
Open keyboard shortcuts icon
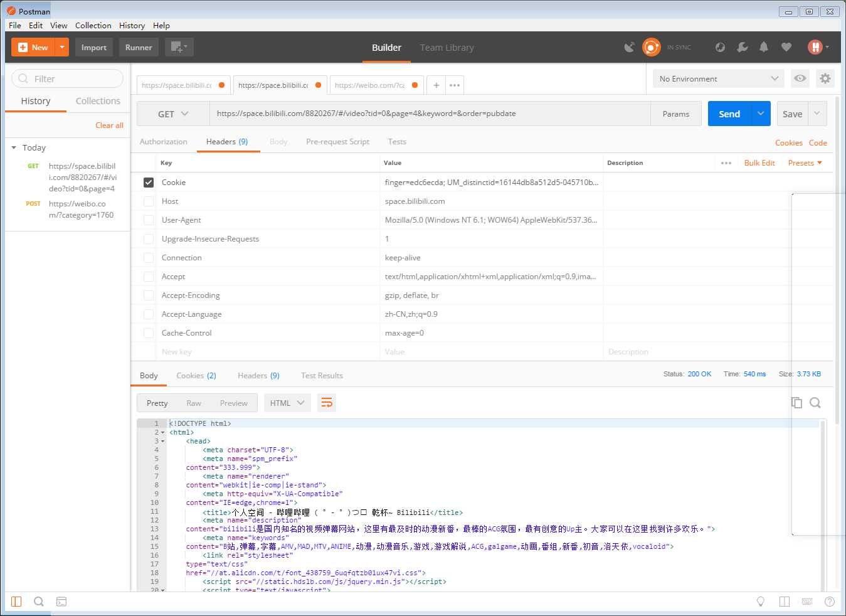point(807,602)
